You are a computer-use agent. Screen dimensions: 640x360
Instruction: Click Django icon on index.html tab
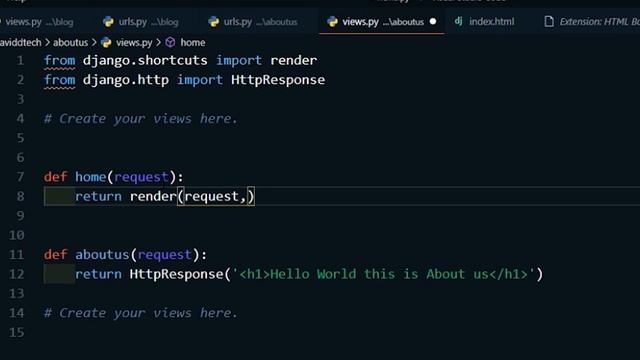pos(458,21)
